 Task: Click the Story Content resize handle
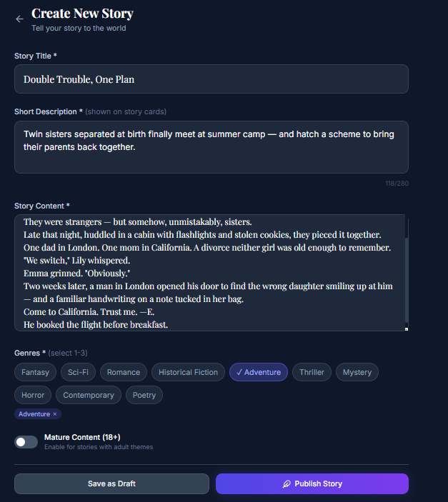(x=406, y=328)
